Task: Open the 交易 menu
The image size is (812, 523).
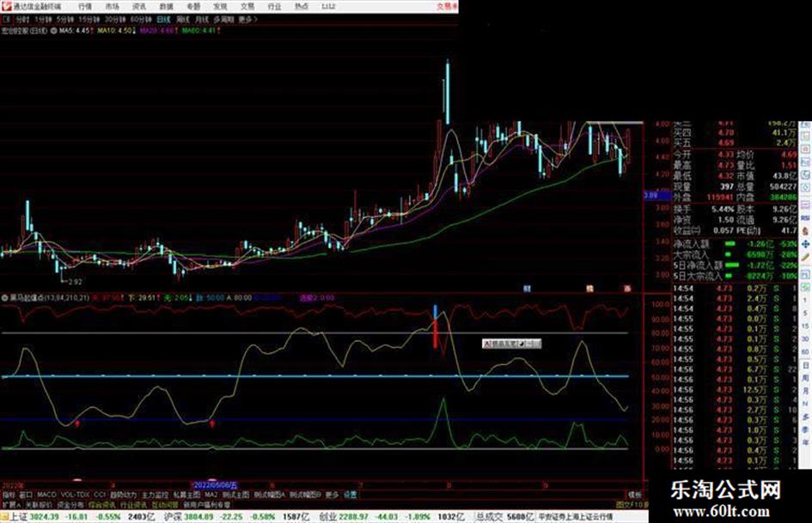Action: coord(247,6)
